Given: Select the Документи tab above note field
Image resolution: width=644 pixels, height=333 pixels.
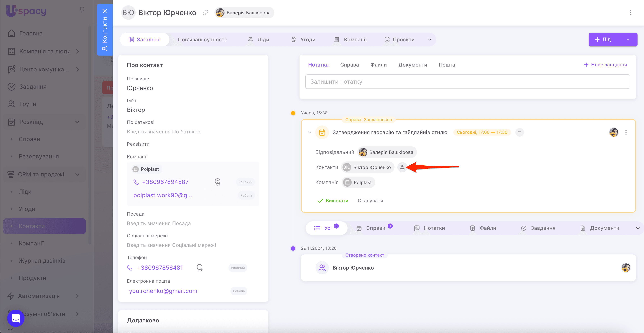Looking at the screenshot, I should [x=412, y=65].
